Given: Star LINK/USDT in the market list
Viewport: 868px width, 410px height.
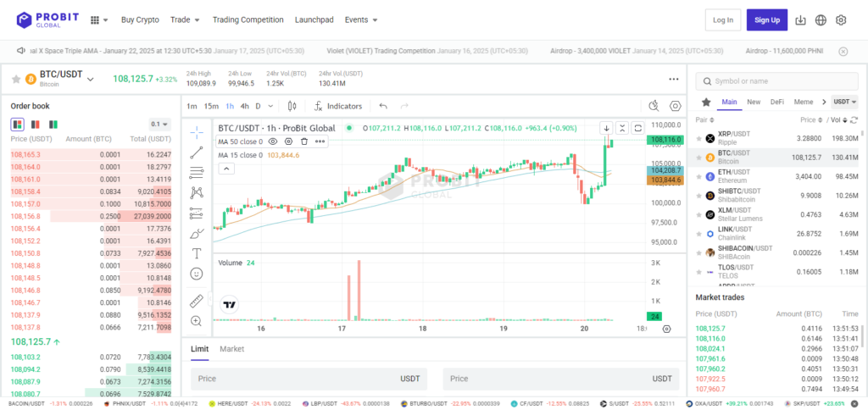Looking at the screenshot, I should (698, 234).
